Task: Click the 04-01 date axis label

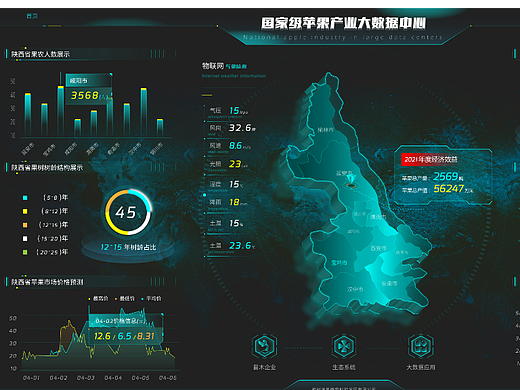Action: tap(31, 378)
